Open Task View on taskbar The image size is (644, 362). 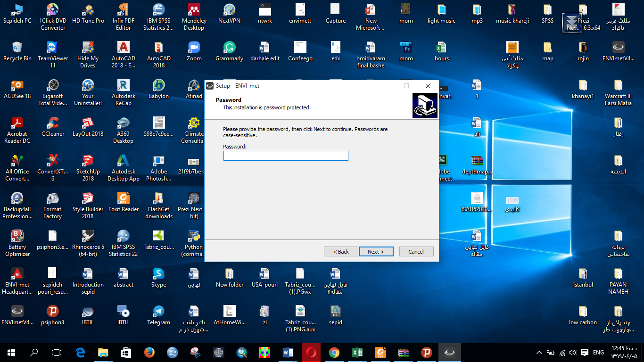point(57,352)
